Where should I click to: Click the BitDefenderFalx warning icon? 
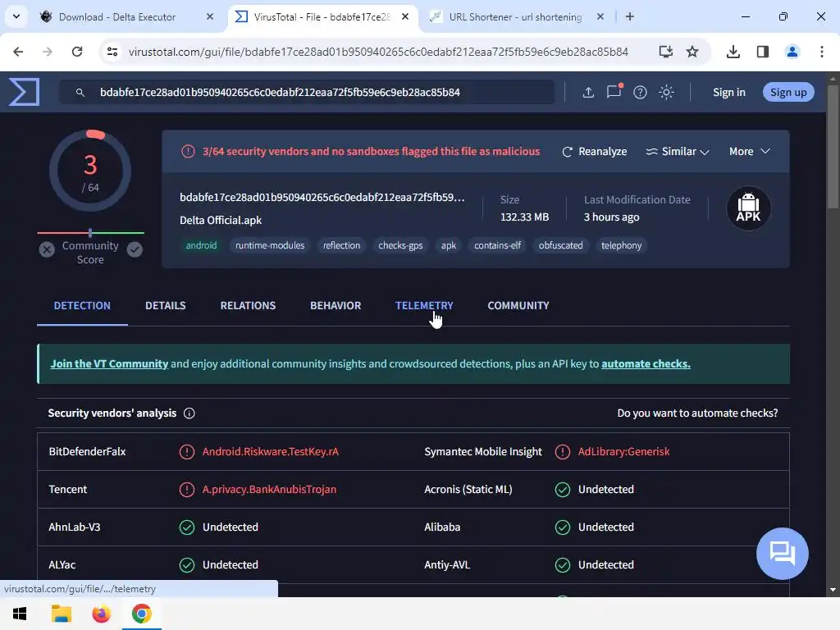tap(186, 452)
